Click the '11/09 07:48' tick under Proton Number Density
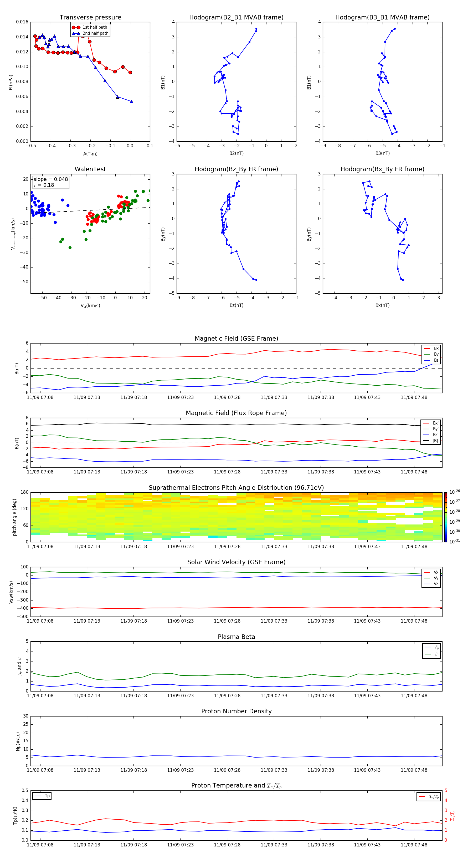 pos(414,770)
